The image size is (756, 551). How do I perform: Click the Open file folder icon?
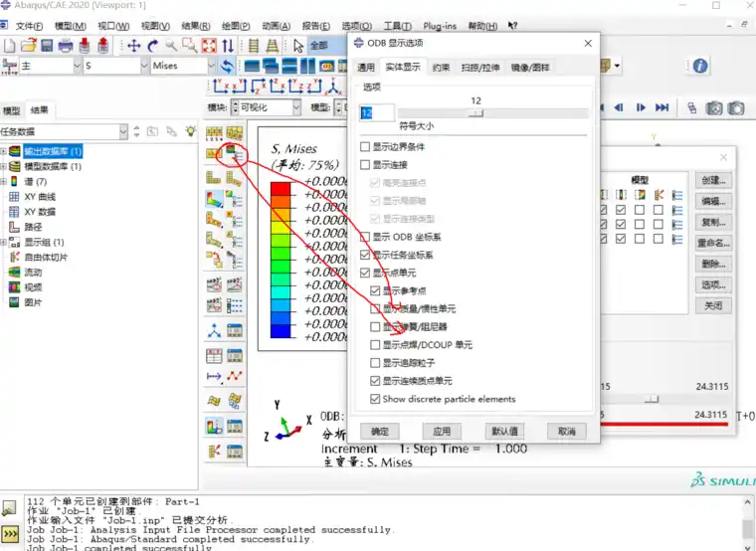tap(28, 46)
